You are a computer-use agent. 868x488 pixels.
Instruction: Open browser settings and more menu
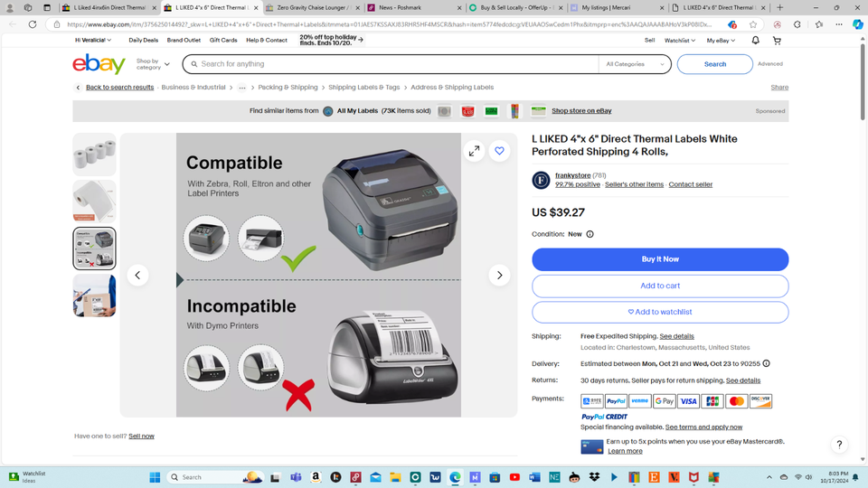point(839,24)
